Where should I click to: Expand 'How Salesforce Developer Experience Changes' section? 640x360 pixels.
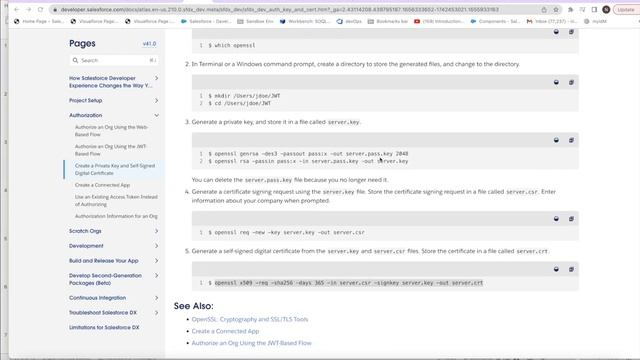point(156,78)
